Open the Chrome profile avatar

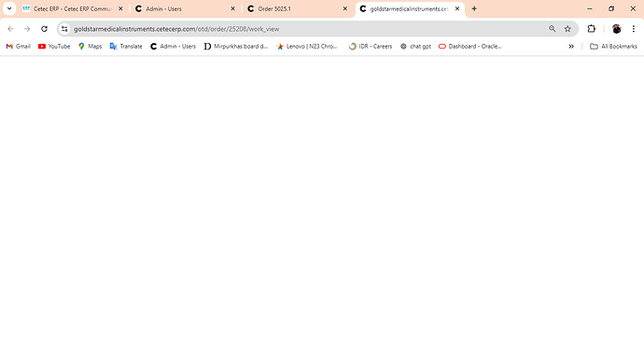(617, 29)
